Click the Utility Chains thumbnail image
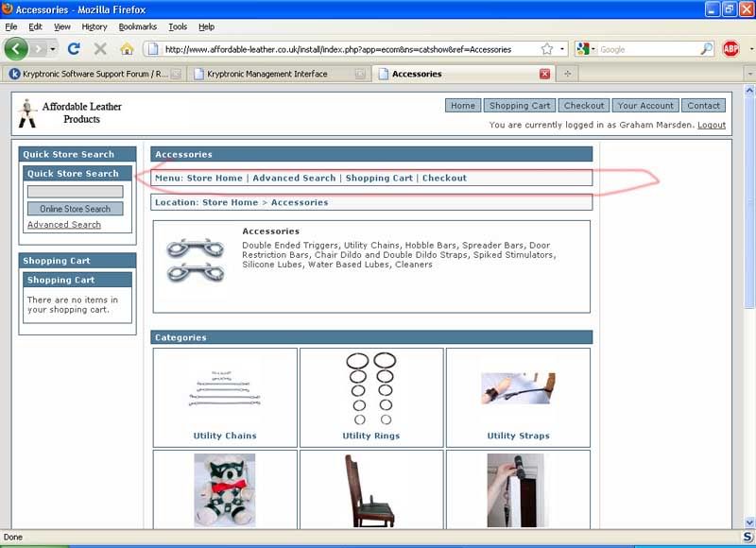The image size is (756, 548). tap(225, 388)
